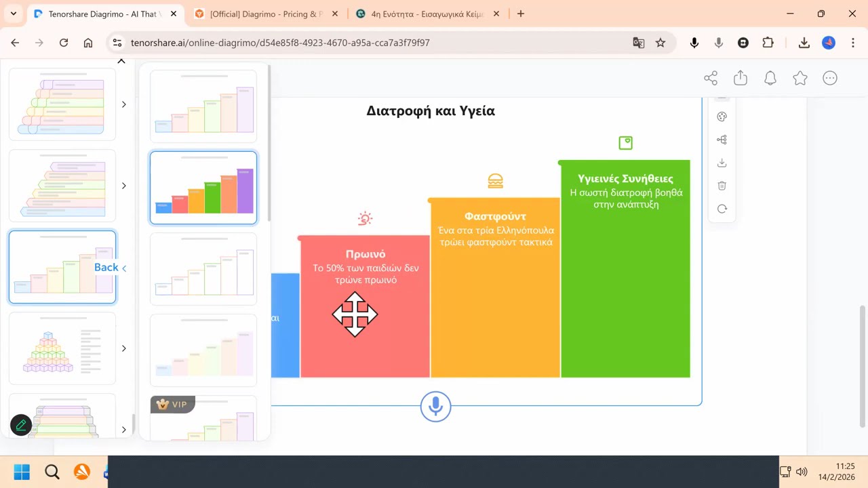The width and height of the screenshot is (868, 488).
Task: Expand the cube pyramid template variants
Action: 123,348
